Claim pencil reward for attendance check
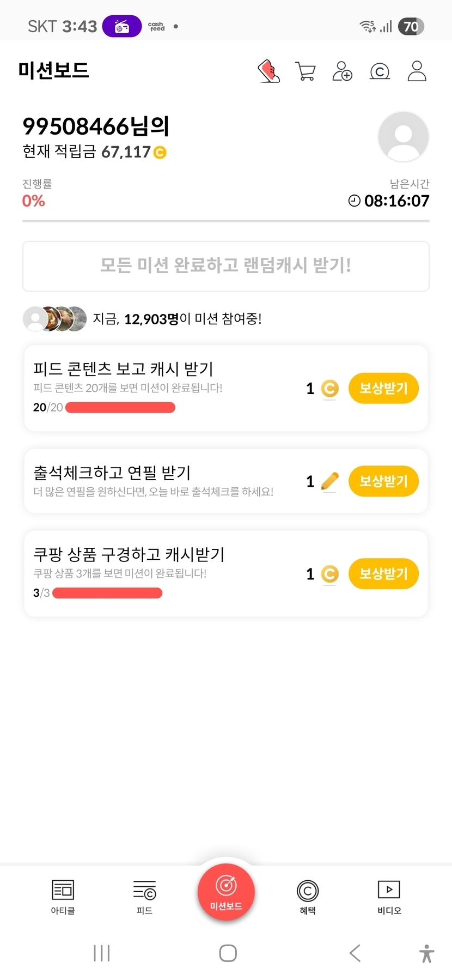 pyautogui.click(x=383, y=481)
